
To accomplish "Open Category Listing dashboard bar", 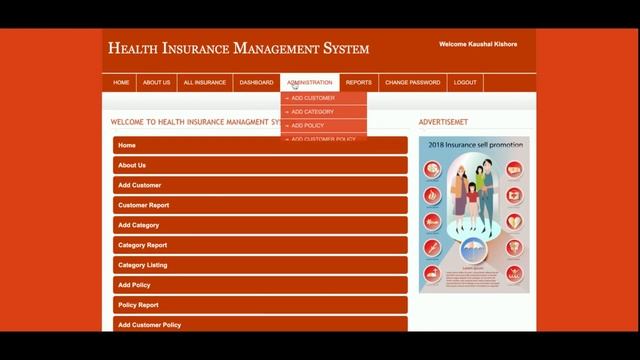I will (260, 265).
